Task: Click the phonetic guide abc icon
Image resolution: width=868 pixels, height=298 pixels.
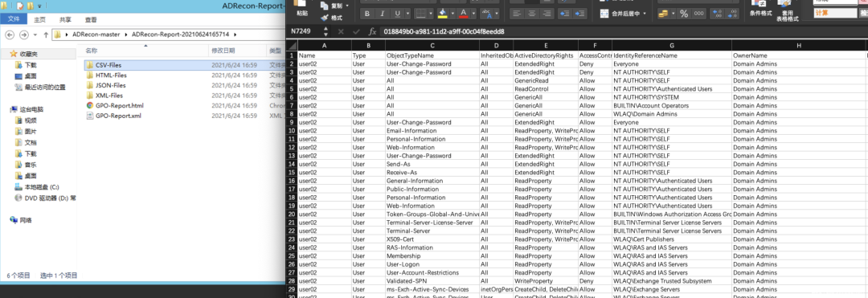Action: [x=486, y=13]
